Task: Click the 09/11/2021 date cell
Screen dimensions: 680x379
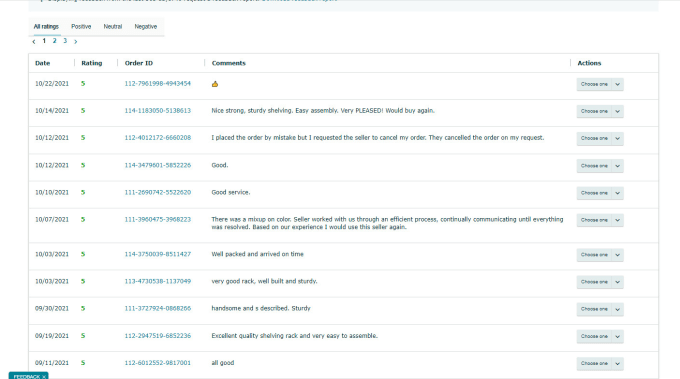Action: pos(52,363)
